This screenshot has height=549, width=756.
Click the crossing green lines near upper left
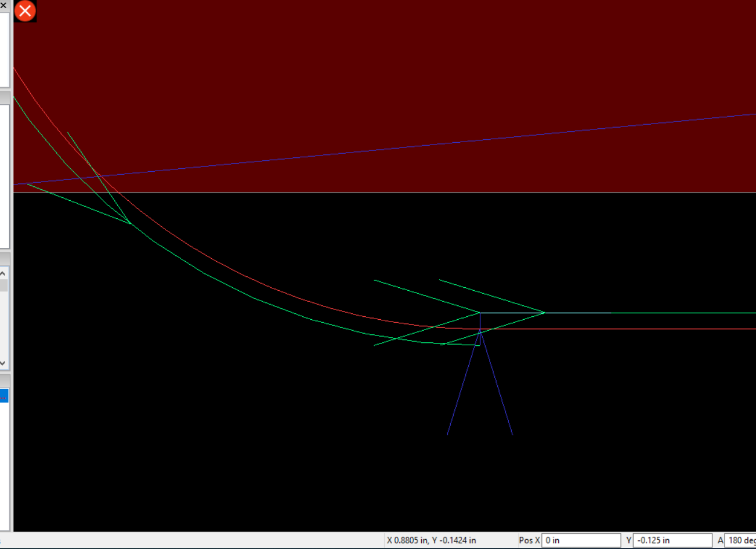tap(97, 175)
